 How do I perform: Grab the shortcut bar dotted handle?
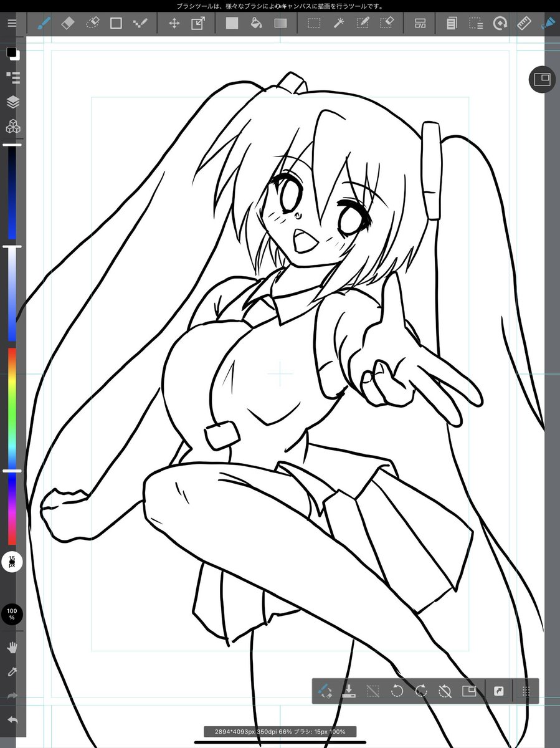coord(526,691)
